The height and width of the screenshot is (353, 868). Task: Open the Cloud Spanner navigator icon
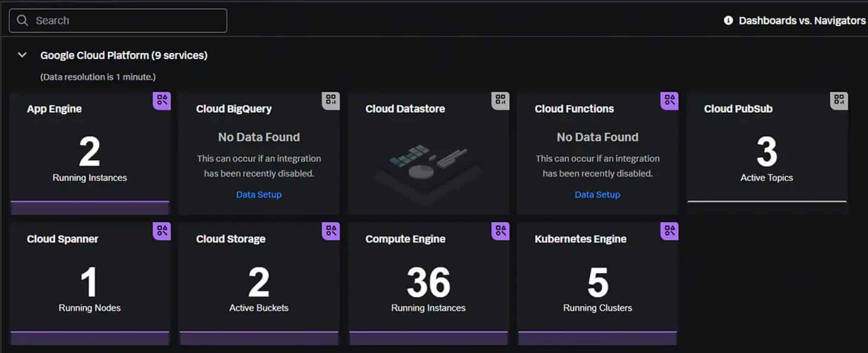(x=162, y=231)
